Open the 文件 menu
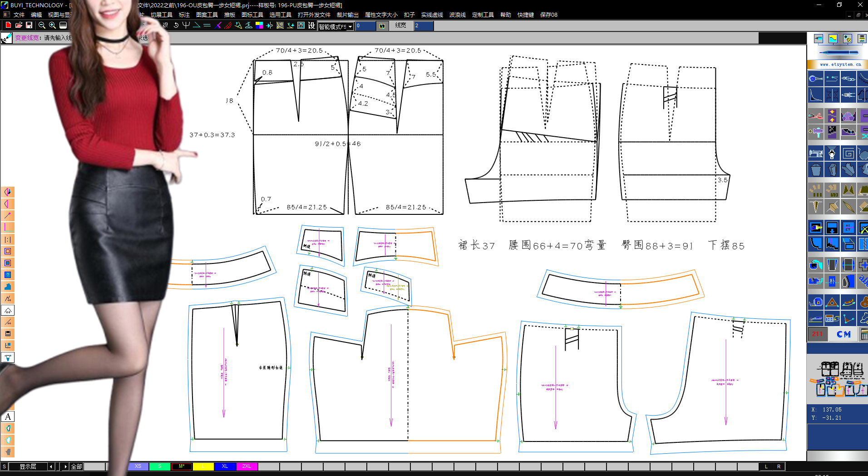868x476 pixels. click(x=19, y=15)
